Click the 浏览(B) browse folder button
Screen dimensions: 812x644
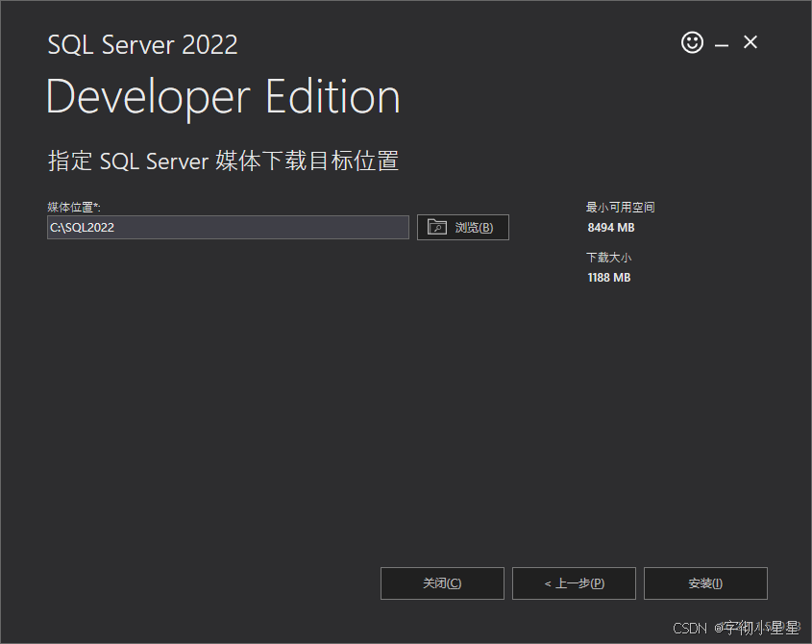coord(463,228)
